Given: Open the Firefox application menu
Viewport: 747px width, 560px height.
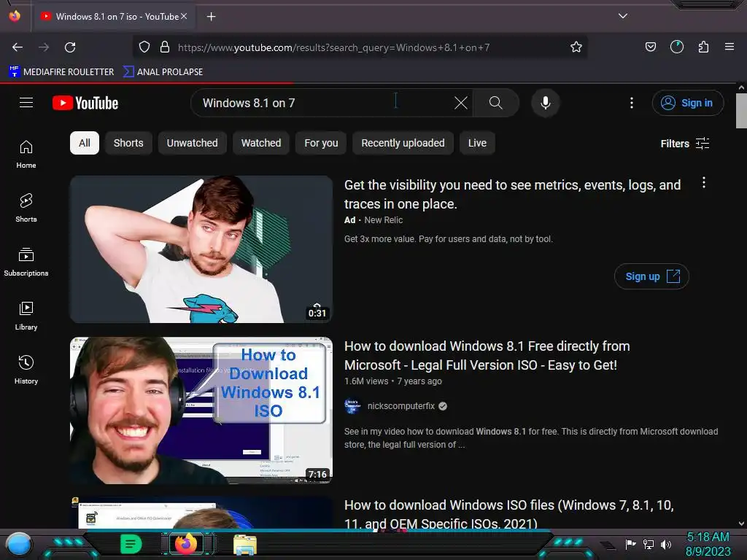Looking at the screenshot, I should [x=729, y=47].
